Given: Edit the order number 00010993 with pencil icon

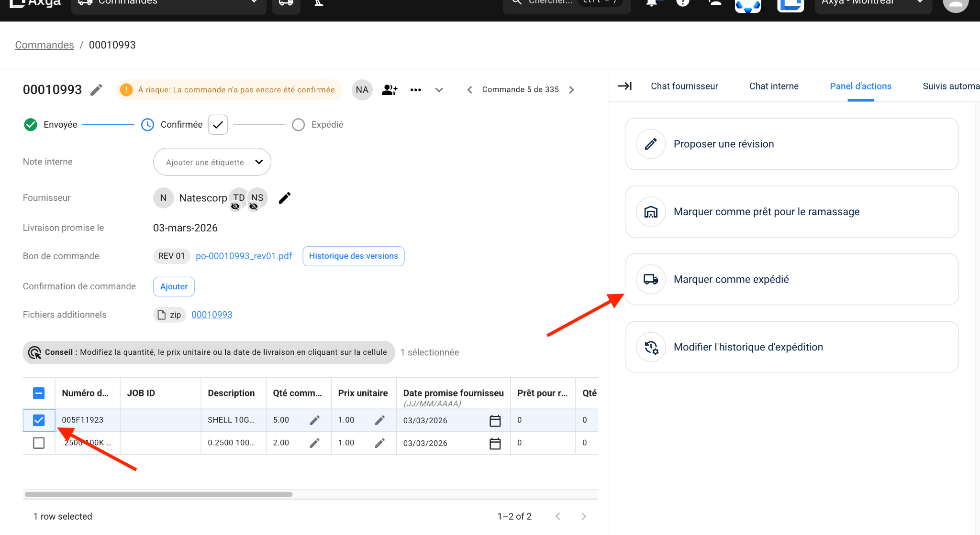Looking at the screenshot, I should point(96,89).
